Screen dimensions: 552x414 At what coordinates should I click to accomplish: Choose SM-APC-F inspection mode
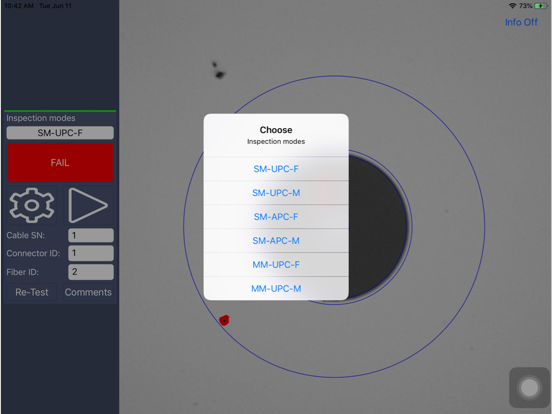click(276, 217)
